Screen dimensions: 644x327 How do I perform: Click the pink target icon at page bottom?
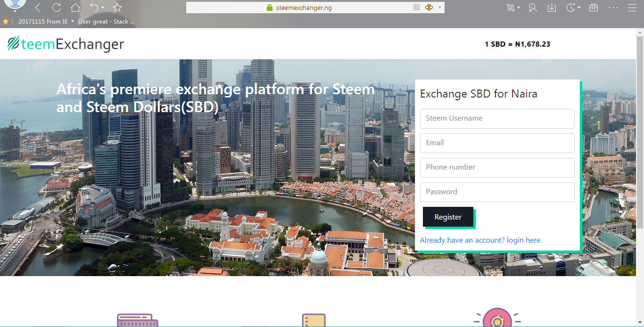coord(497,318)
